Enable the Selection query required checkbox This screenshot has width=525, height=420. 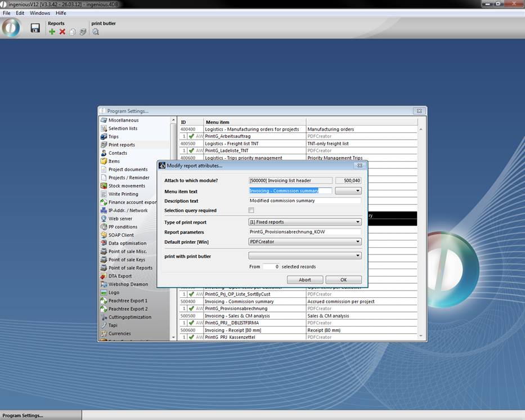pos(252,211)
